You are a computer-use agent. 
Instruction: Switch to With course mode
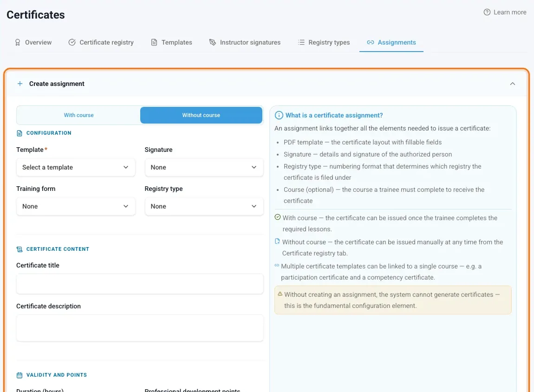(78, 115)
